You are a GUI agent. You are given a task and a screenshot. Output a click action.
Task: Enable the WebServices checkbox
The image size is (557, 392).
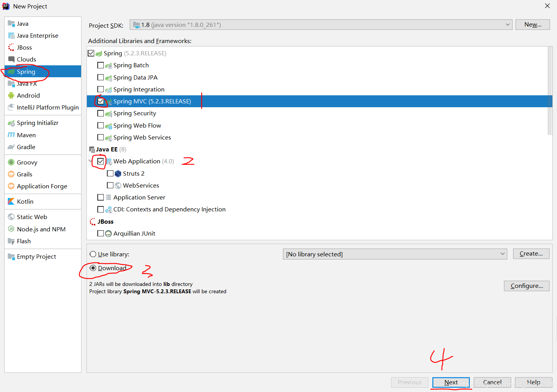pos(110,185)
